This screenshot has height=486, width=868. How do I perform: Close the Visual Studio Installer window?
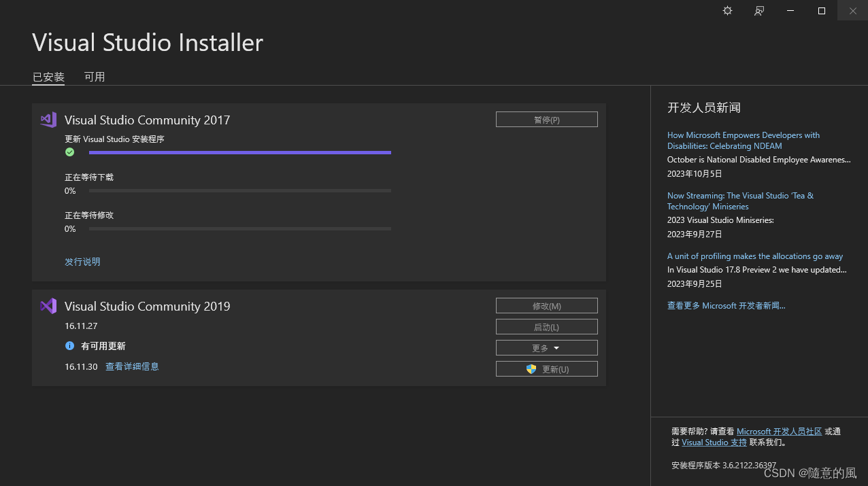pos(852,11)
